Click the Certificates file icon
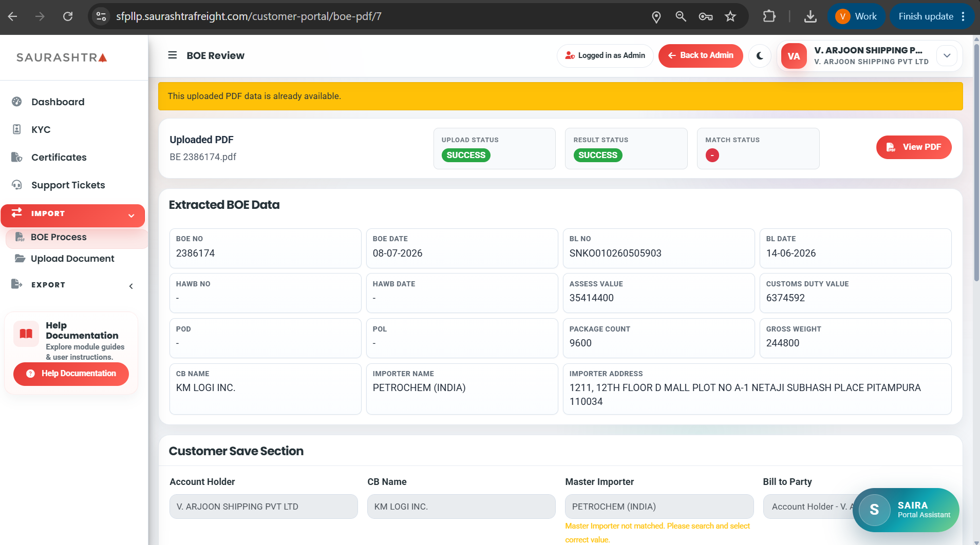Screen dimensions: 980x545 (x=17, y=157)
